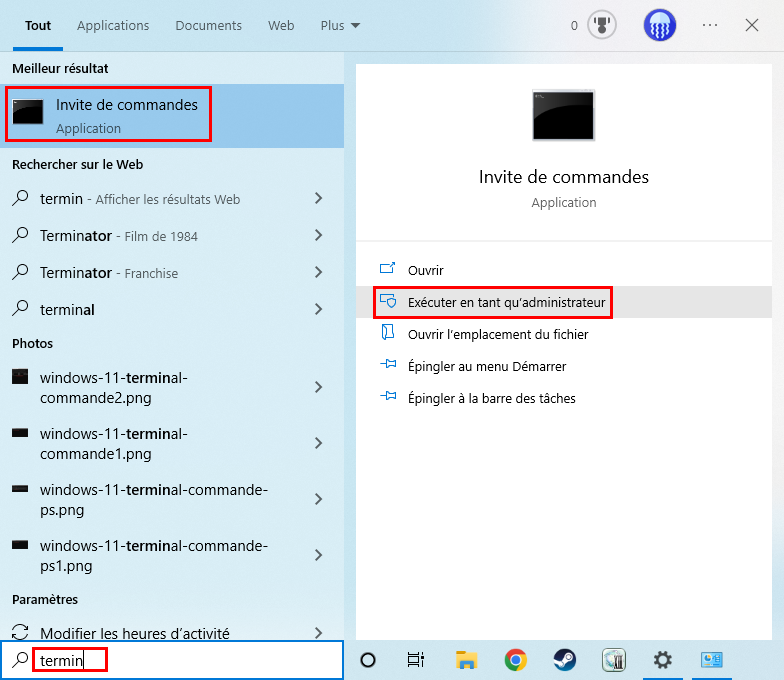
Task: Click the magnifier icon next to 'terminal'
Action: 20,308
